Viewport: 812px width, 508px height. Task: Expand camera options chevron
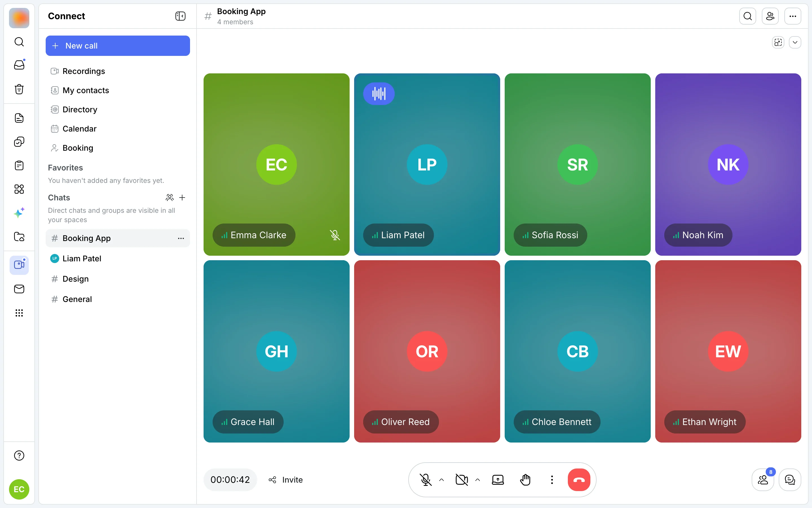tap(477, 480)
